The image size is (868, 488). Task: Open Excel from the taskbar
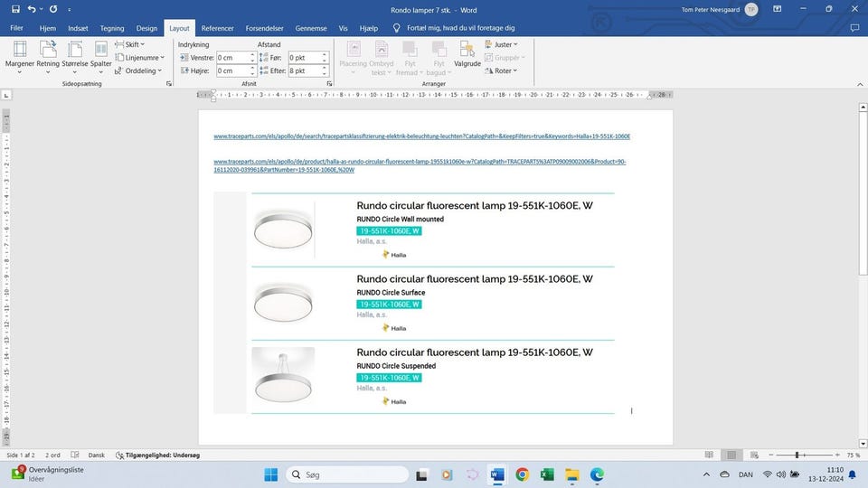click(x=547, y=474)
